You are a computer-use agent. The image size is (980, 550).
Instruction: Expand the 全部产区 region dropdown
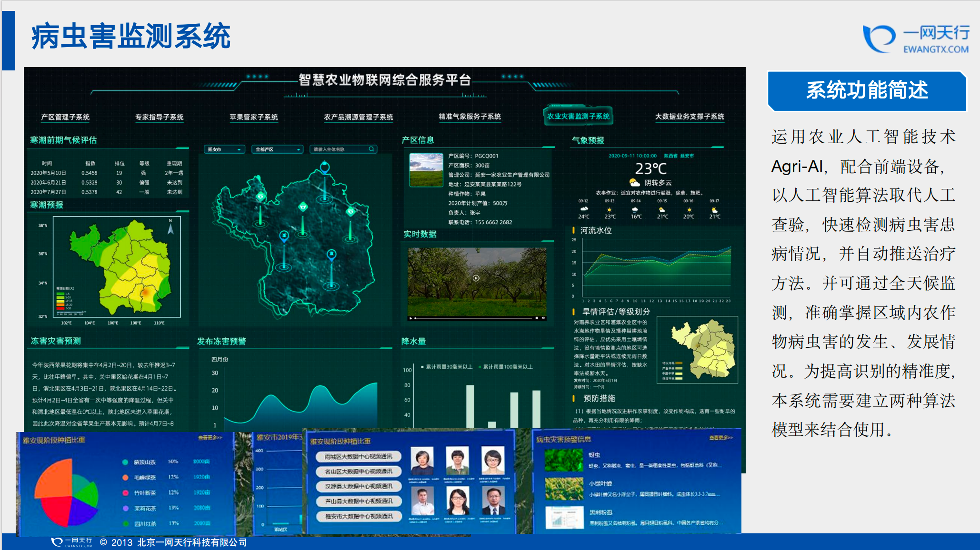tap(277, 149)
